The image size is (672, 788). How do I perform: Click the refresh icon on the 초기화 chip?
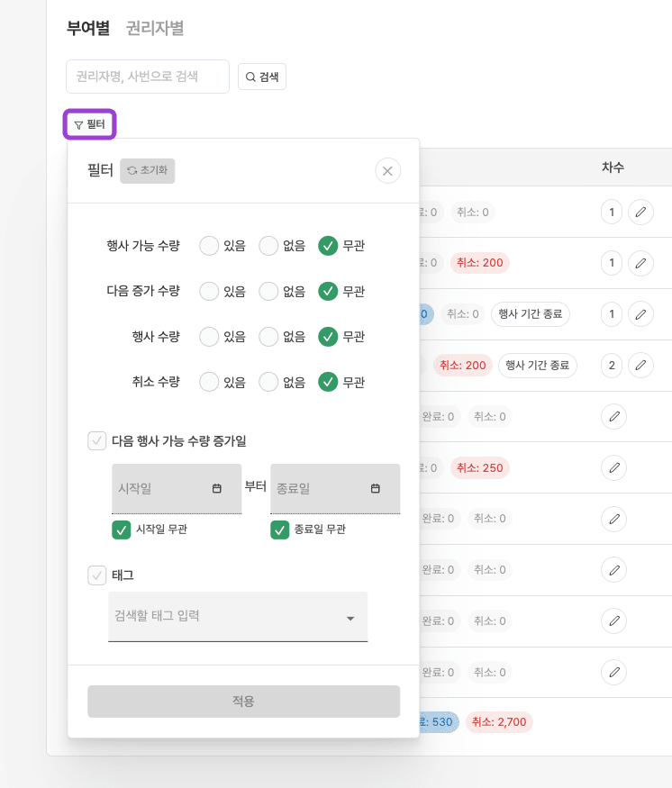click(x=132, y=170)
